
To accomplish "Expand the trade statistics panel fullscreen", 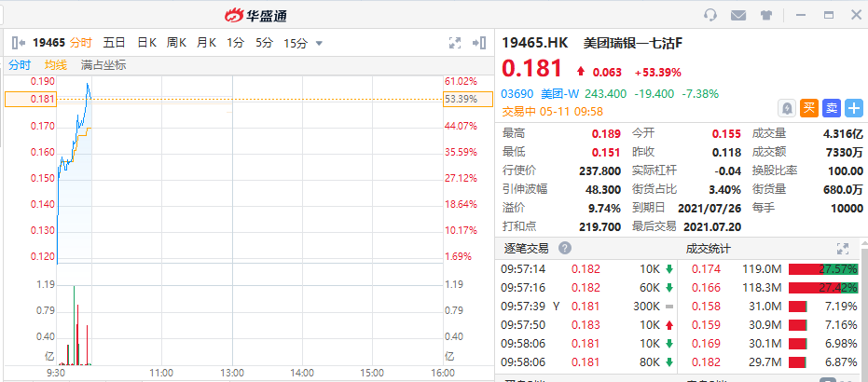I will point(843,249).
